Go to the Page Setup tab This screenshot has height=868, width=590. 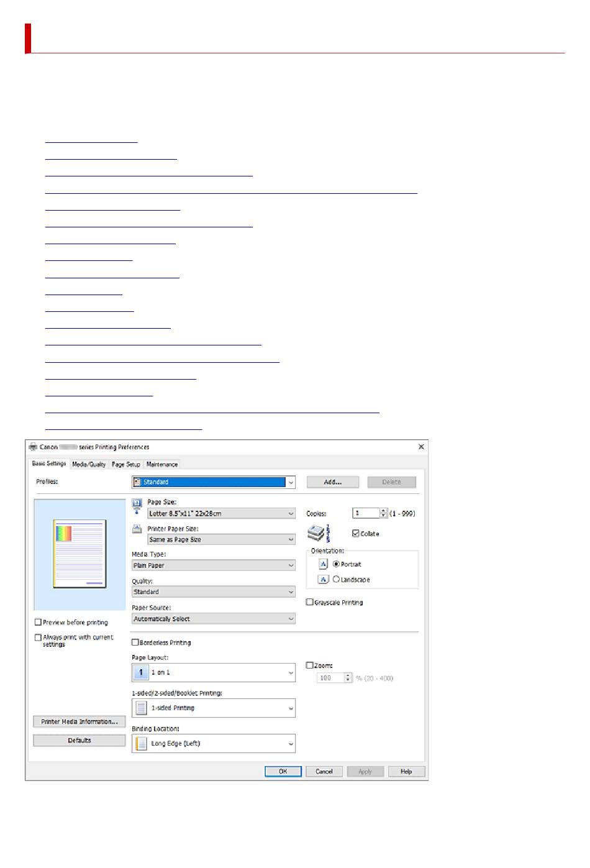click(x=126, y=464)
